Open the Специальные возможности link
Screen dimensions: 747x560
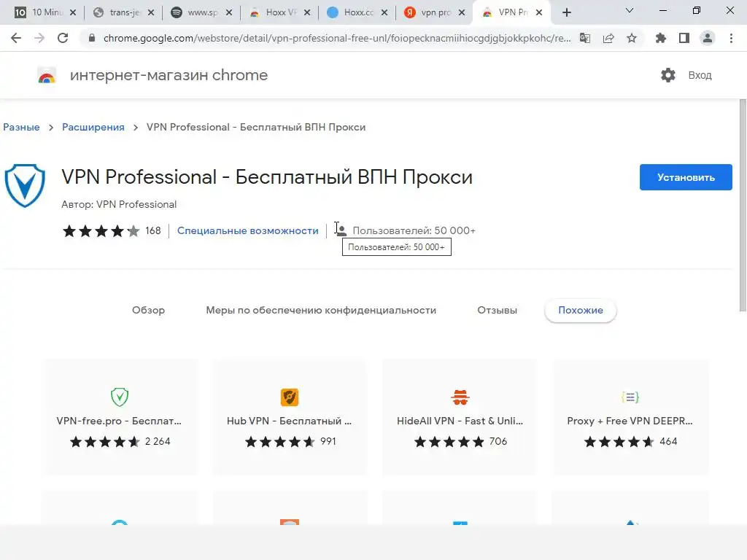pos(248,230)
